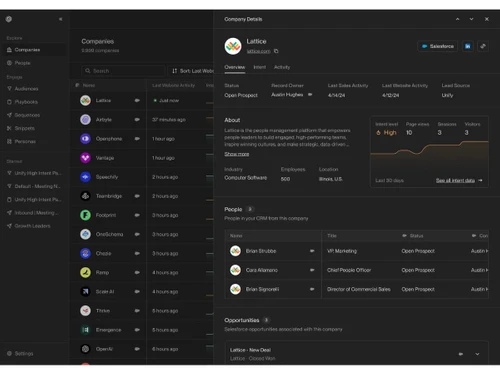Viewport: 500px width, 375px height.
Task: Click Salesforce icon on New Deal opportunity
Action: [461, 354]
